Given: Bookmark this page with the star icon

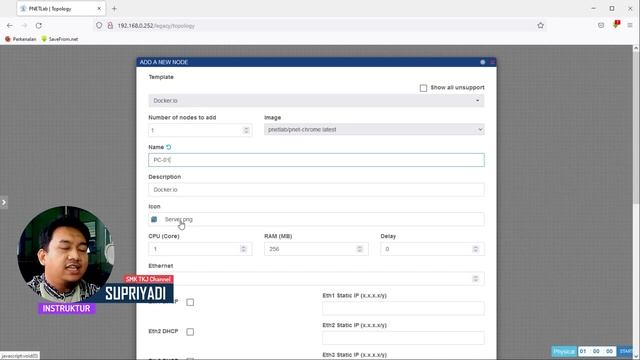Looking at the screenshot, I should click(540, 25).
